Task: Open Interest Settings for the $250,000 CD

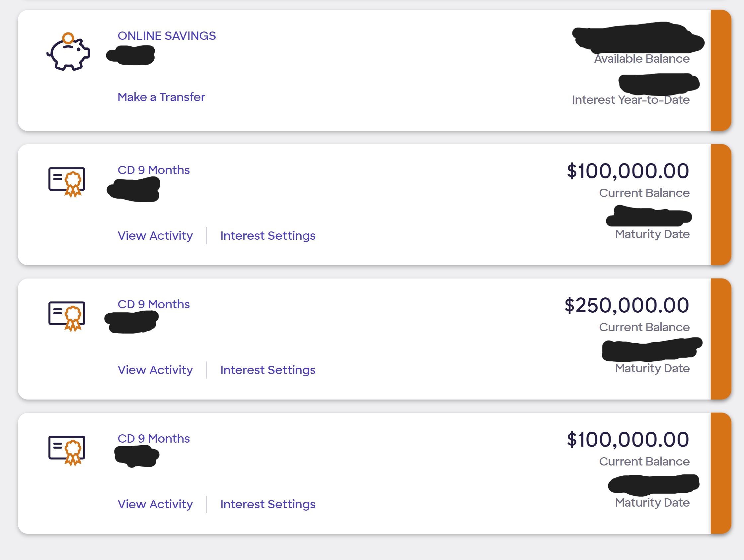Action: coord(268,370)
